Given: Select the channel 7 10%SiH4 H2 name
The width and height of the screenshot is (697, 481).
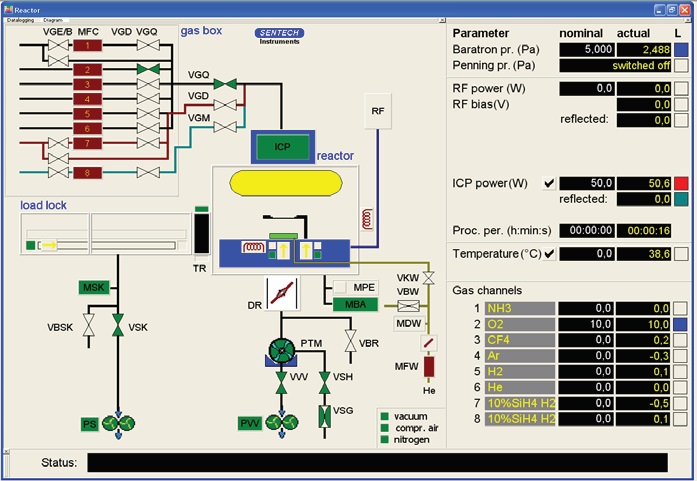Looking at the screenshot, I should tap(520, 403).
